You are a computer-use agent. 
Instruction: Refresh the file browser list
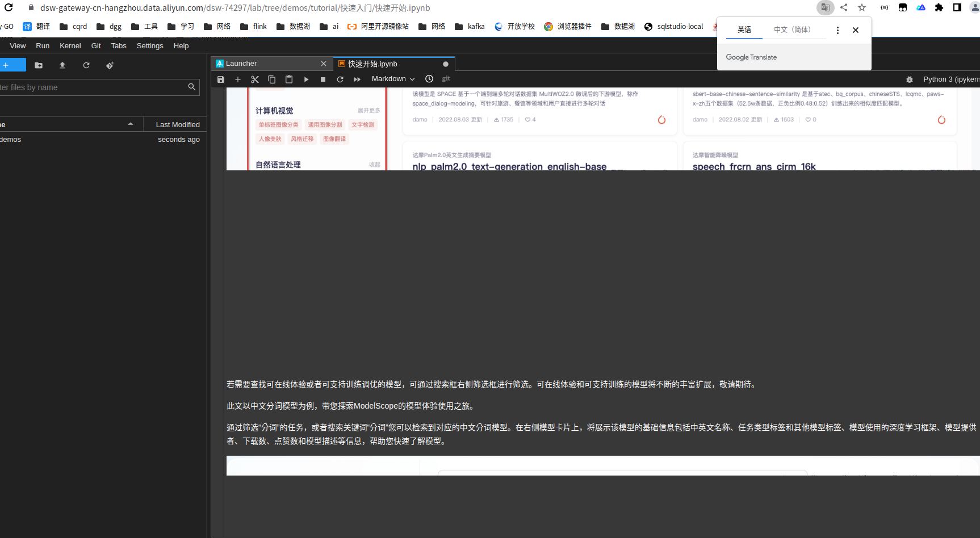[86, 65]
